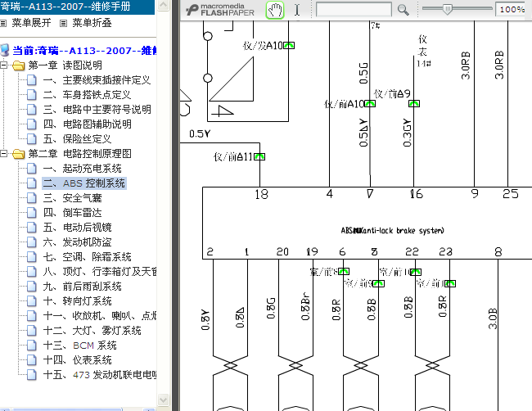
Task: Open 十二、大灯、雾灯系统 page
Action: pyautogui.click(x=92, y=331)
